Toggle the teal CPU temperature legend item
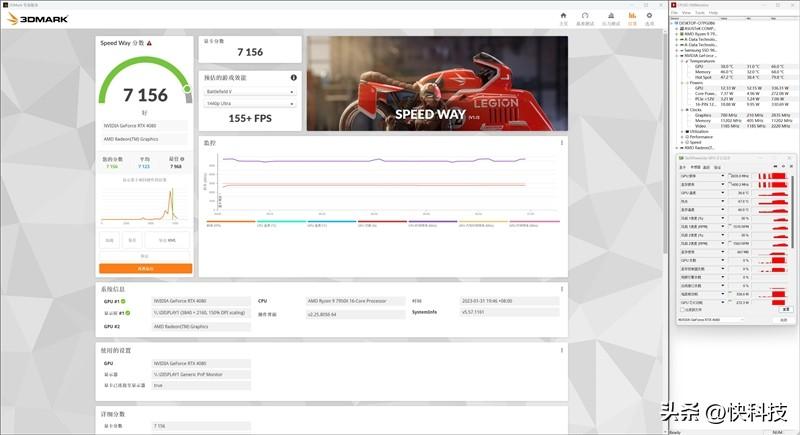This screenshot has height=435, width=800. click(x=281, y=223)
